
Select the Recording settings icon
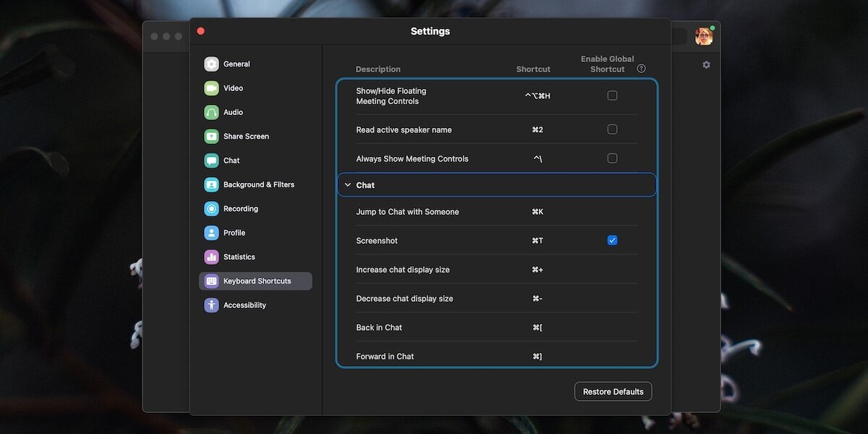pyautogui.click(x=210, y=208)
